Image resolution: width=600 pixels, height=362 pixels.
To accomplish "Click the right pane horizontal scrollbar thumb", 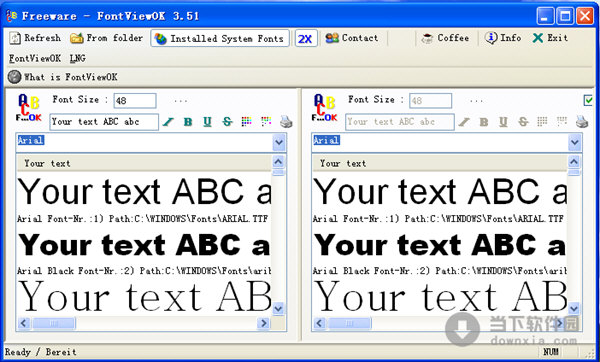I will coord(349,323).
